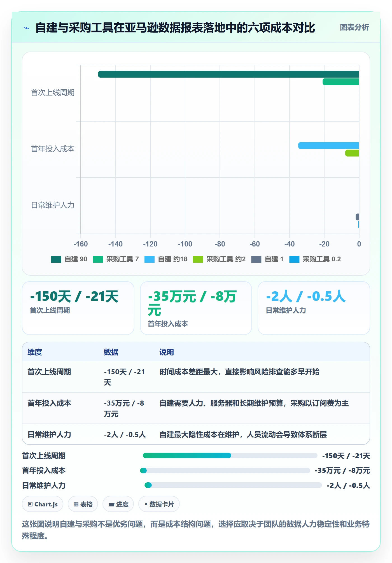The height and width of the screenshot is (563, 392).
Task: Click the 数据 column header
Action: click(111, 352)
